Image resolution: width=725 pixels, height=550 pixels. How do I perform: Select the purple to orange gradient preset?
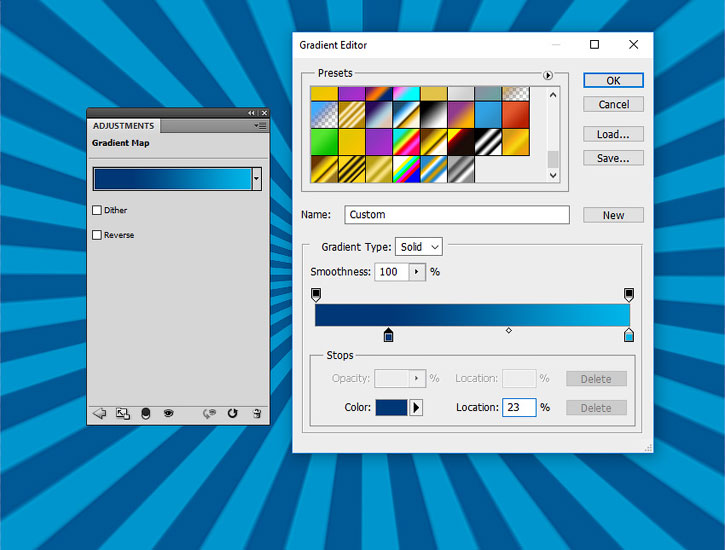tap(461, 115)
